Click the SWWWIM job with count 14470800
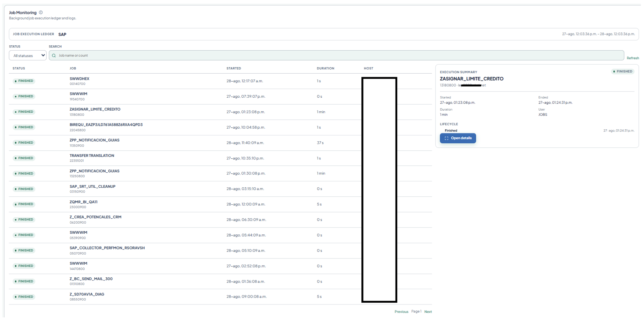Image resolution: width=644 pixels, height=323 pixels. 220,266
